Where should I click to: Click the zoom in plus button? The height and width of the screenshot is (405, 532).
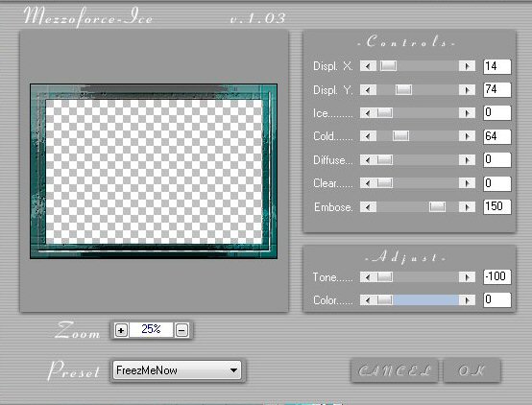(x=121, y=330)
